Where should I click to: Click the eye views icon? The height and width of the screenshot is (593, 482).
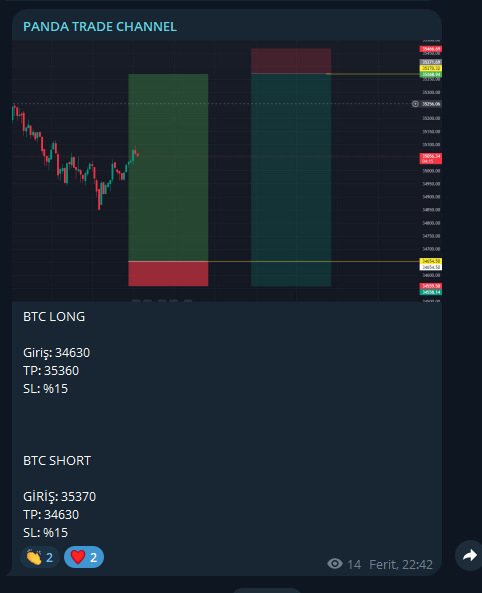point(335,564)
